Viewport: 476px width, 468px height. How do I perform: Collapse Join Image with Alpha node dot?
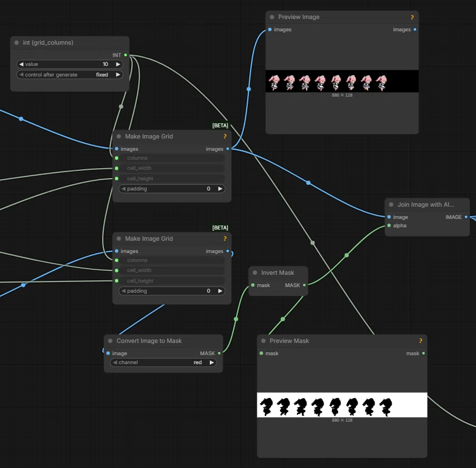tap(391, 204)
